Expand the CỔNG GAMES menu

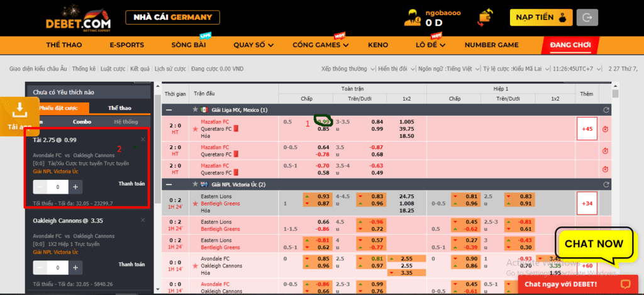(x=320, y=45)
